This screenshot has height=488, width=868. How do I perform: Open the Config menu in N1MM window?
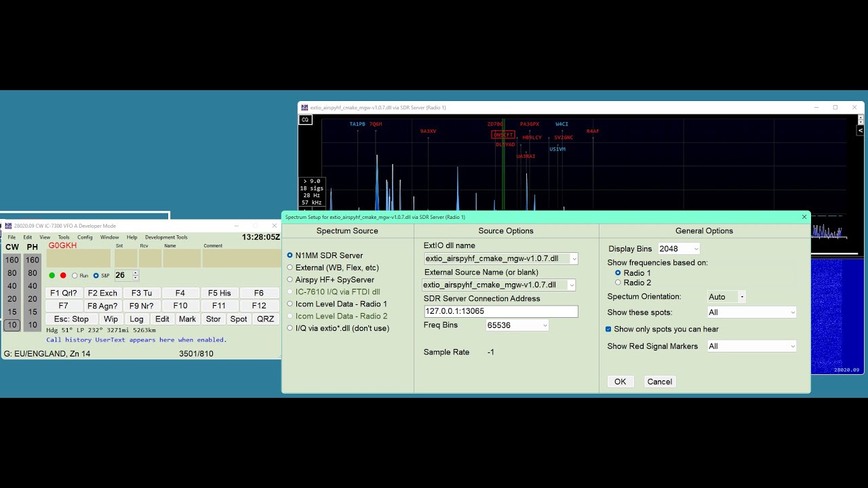click(x=85, y=237)
